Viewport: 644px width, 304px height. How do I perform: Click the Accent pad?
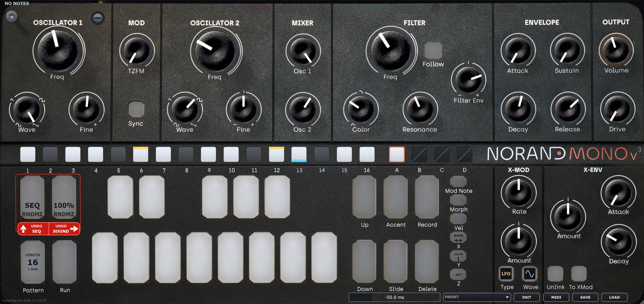[396, 197]
